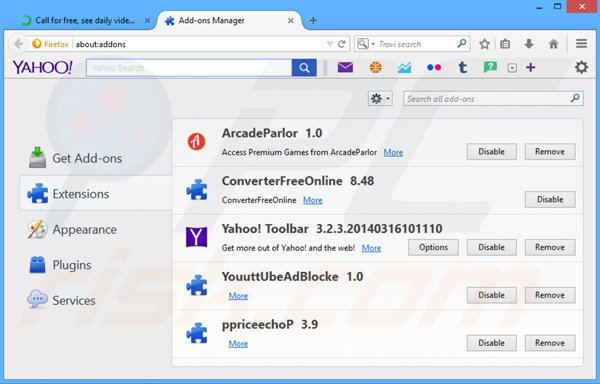Focus the Search all add-ons field

[493, 99]
